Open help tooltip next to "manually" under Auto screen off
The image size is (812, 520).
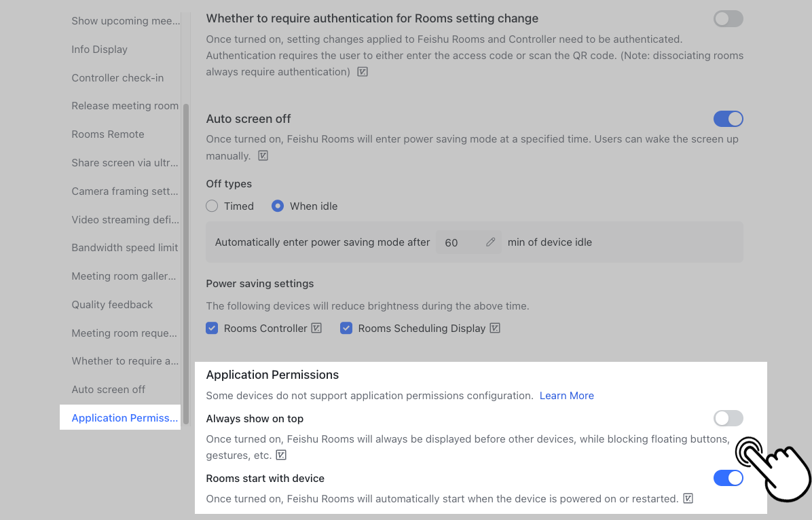(x=263, y=155)
